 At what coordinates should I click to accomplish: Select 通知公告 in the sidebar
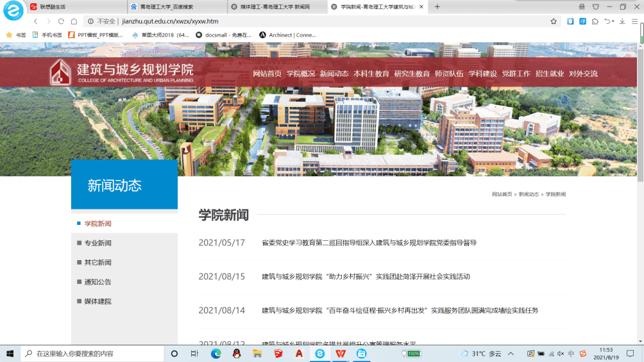point(97,282)
